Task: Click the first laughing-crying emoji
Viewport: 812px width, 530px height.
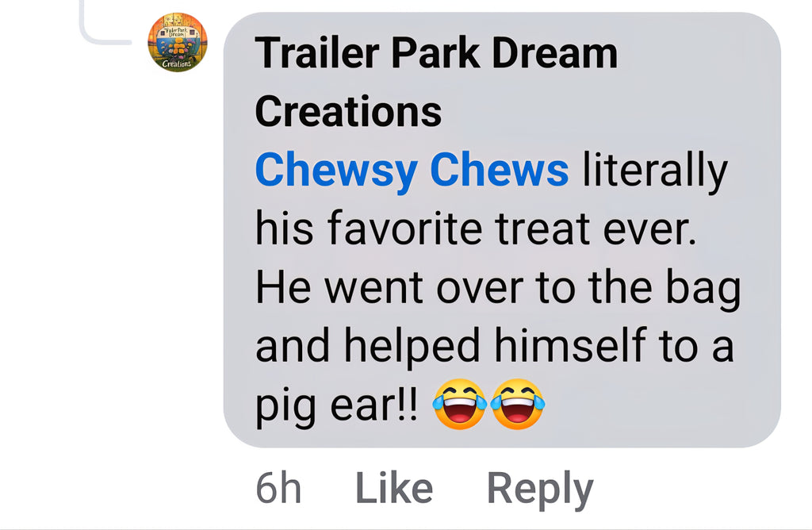Action: coord(460,404)
